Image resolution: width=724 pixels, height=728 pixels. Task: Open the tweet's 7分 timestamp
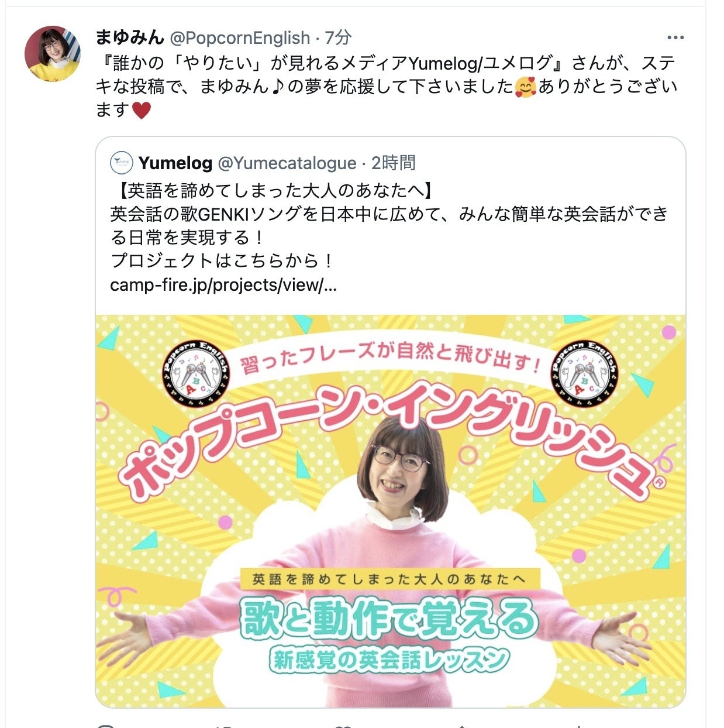(338, 38)
